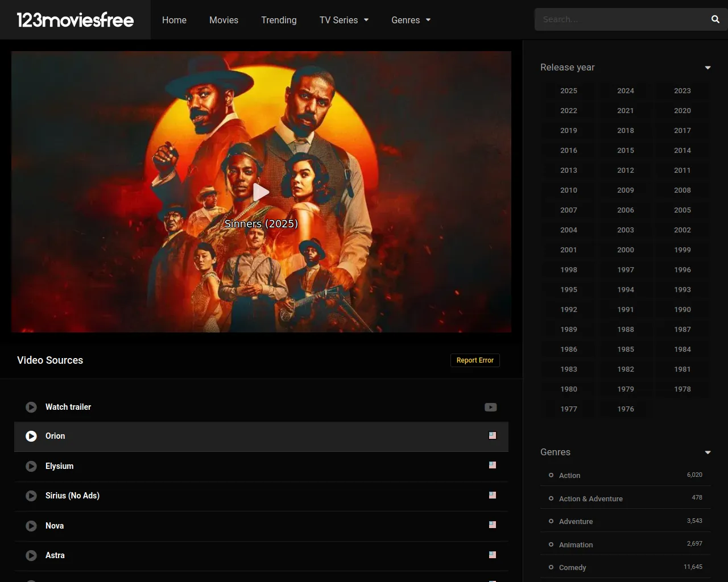Filter by release year 2009
728x582 pixels.
[x=626, y=190]
